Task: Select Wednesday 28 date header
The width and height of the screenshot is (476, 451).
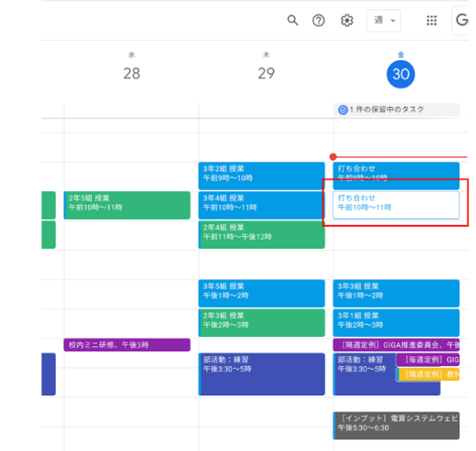Action: click(x=131, y=73)
